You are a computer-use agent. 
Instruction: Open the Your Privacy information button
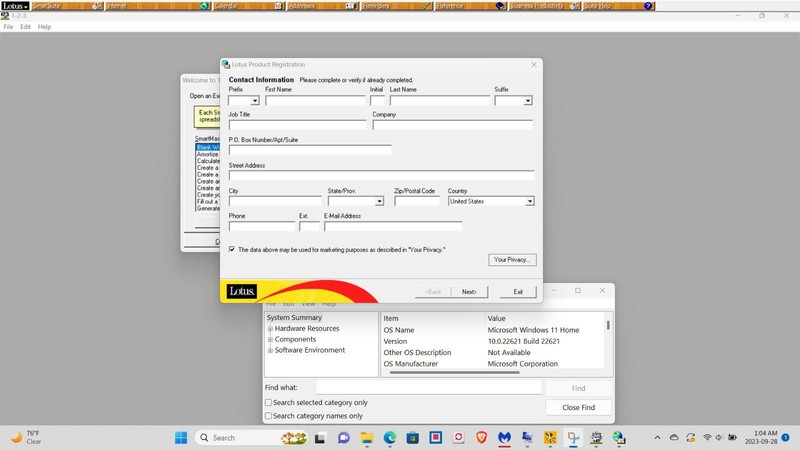pos(512,260)
